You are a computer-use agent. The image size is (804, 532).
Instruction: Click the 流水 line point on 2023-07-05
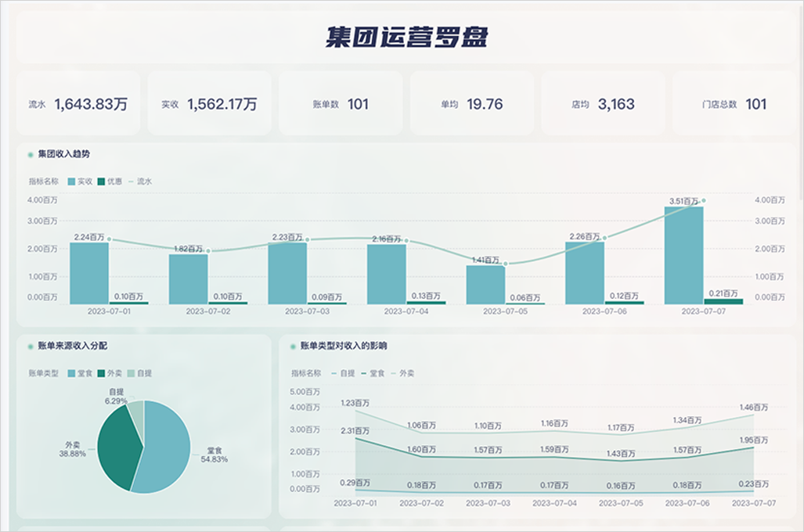click(x=506, y=264)
